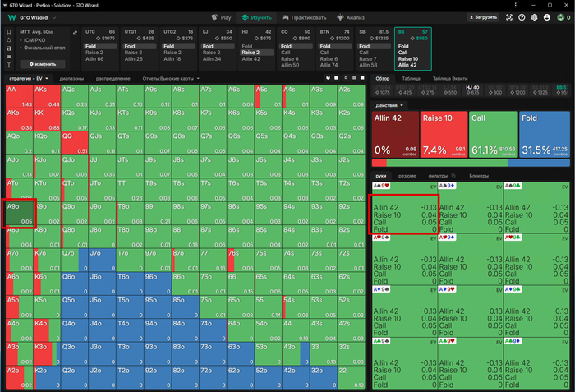575x392 pixels.
Task: Select Raise 7 in the SB card
Action: click(368, 58)
